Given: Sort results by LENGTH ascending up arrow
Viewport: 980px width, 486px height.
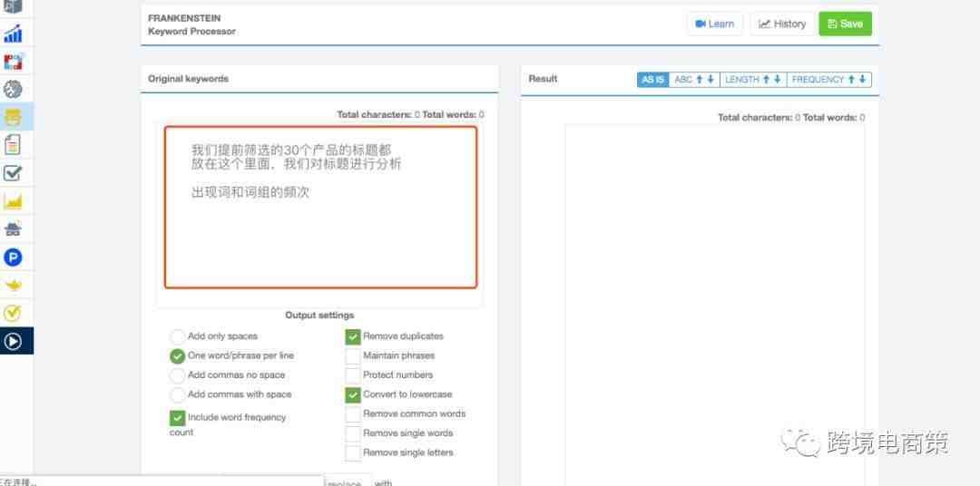Looking at the screenshot, I should pos(766,79).
